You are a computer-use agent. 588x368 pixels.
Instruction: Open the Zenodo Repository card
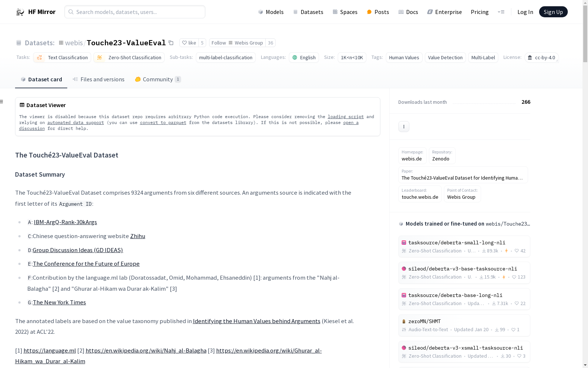point(442,156)
